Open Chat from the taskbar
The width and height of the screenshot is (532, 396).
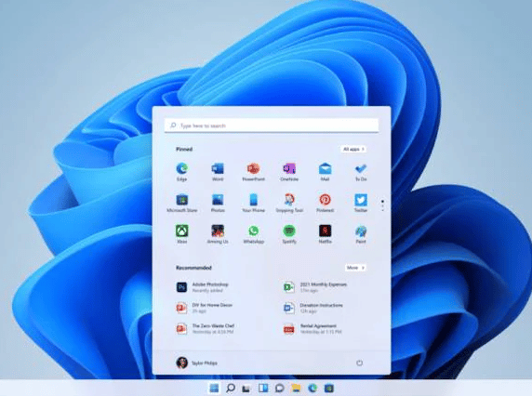click(280, 388)
